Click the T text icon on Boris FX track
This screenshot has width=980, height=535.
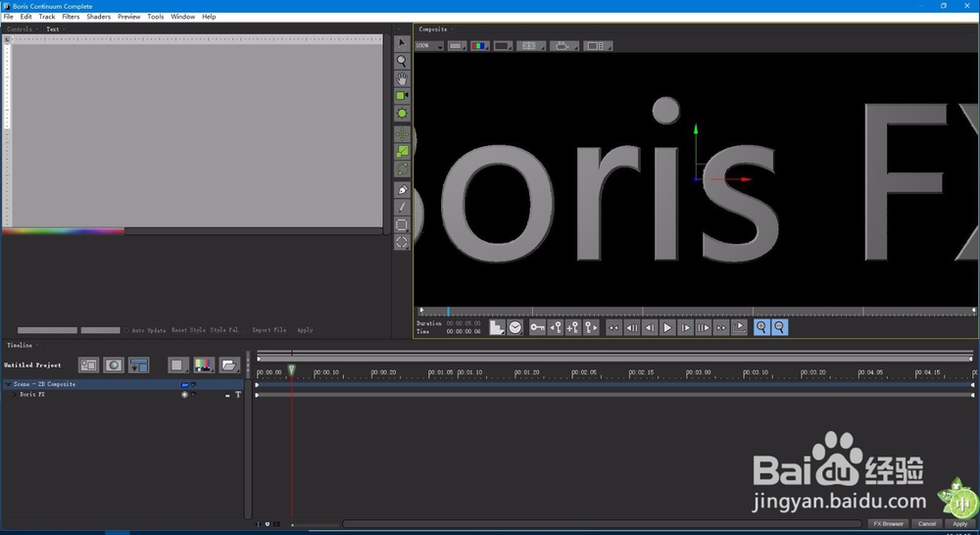238,394
